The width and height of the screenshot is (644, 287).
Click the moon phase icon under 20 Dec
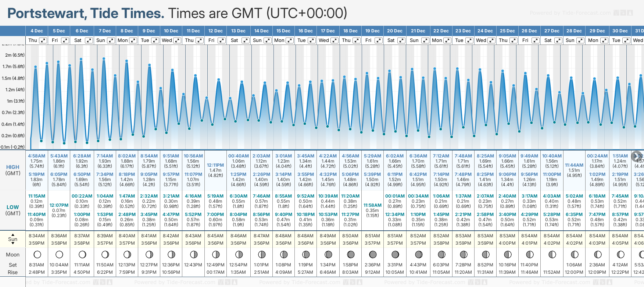click(x=395, y=255)
